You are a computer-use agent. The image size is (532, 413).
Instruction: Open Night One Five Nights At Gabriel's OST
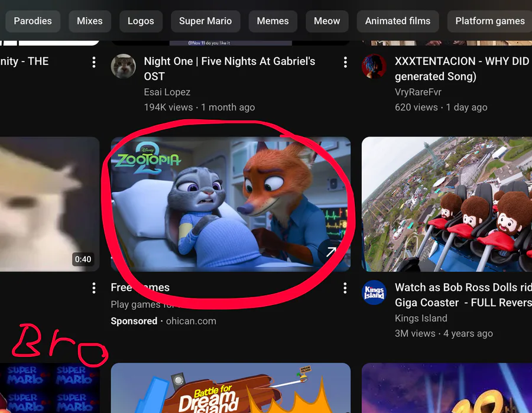(229, 69)
